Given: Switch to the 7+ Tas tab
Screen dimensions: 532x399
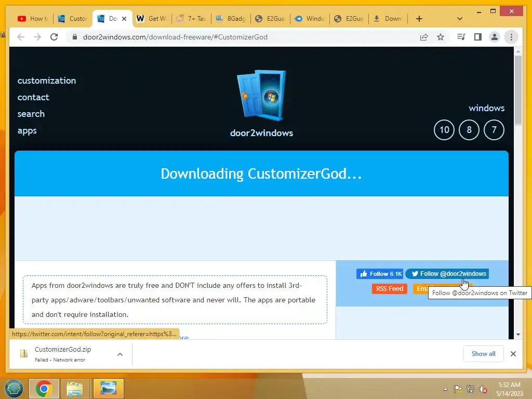Looking at the screenshot, I should point(191,19).
